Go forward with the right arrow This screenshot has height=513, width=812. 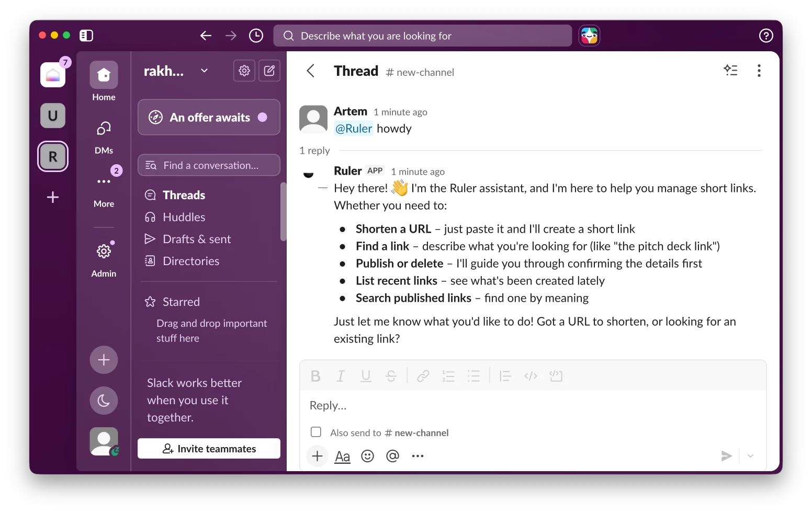pos(231,36)
